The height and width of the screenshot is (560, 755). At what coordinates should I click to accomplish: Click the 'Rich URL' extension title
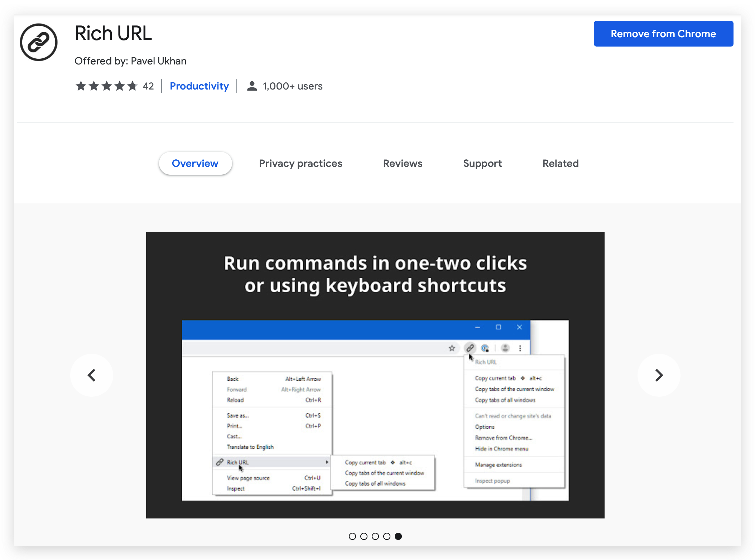pyautogui.click(x=113, y=33)
